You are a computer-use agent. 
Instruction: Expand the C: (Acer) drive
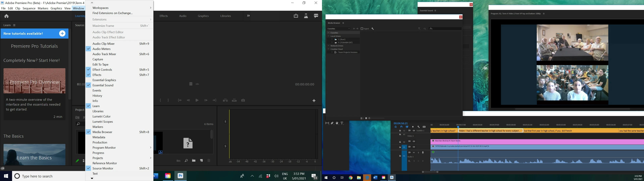[x=332, y=39]
